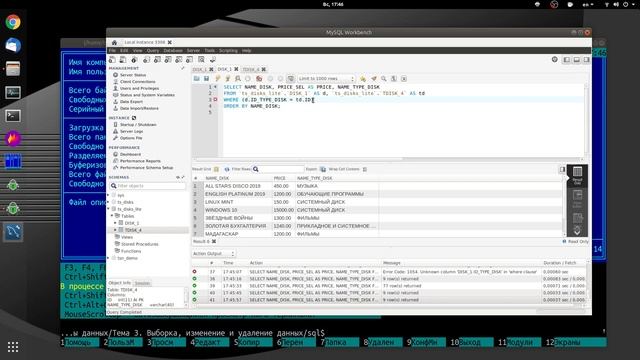Open SQL script file in editor
The height and width of the screenshot is (360, 640).
197,79
